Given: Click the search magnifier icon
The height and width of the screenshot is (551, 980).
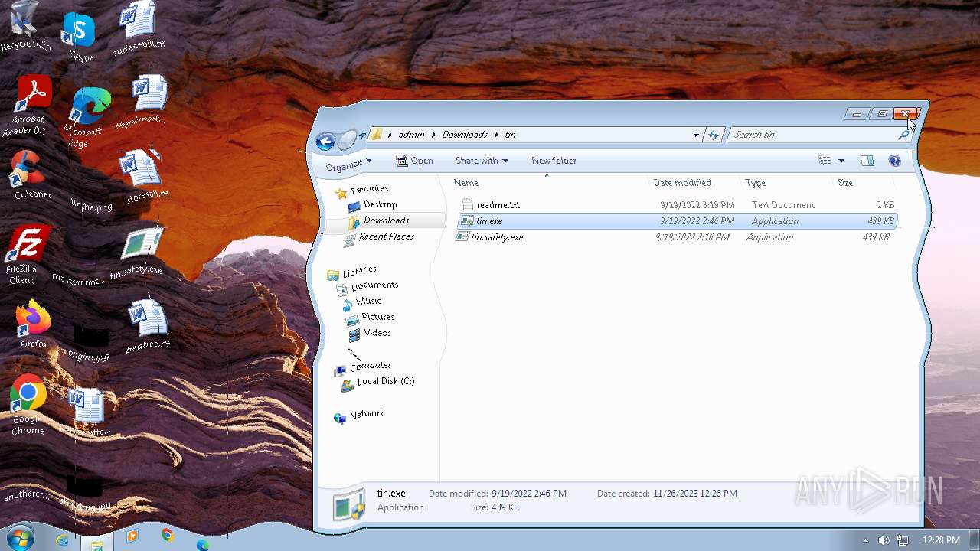Looking at the screenshot, I should (903, 135).
